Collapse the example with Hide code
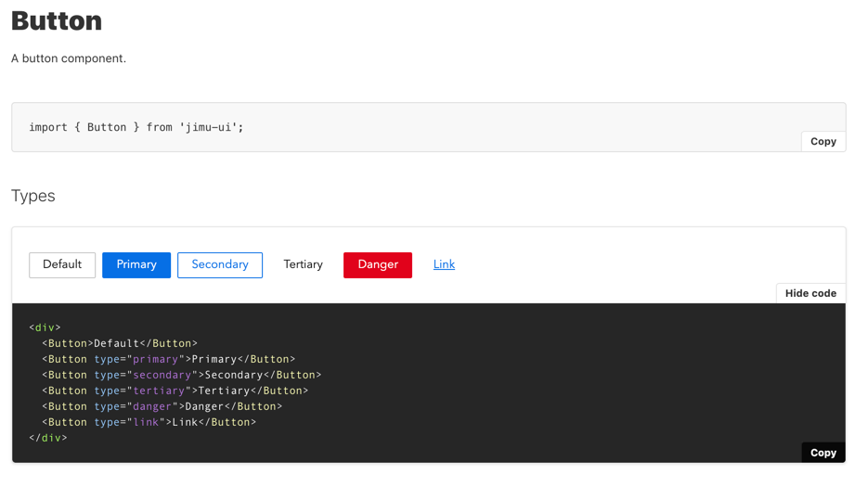The height and width of the screenshot is (487, 868). [810, 293]
